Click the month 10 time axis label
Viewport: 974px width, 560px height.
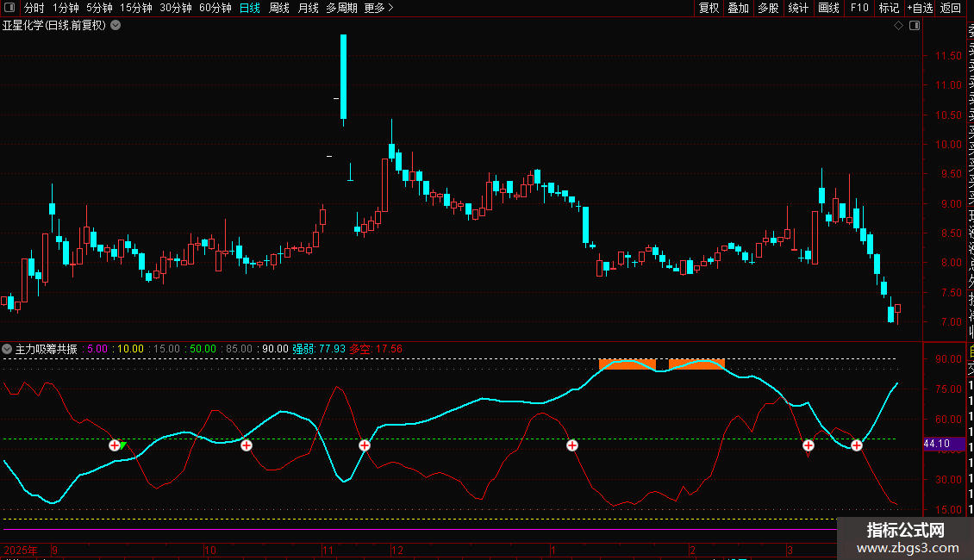pyautogui.click(x=210, y=550)
